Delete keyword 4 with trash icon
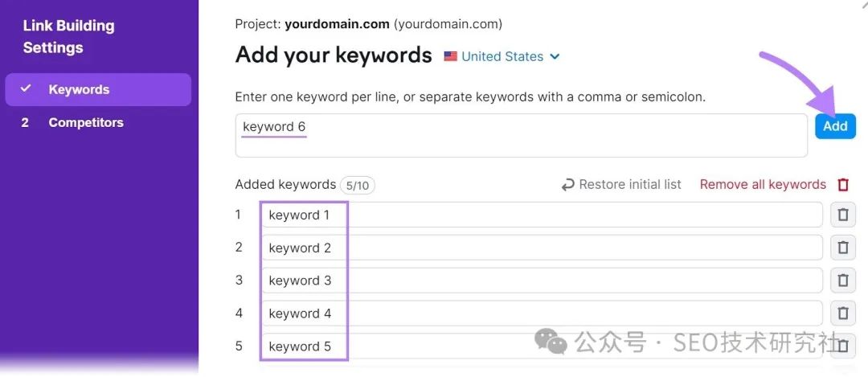The width and height of the screenshot is (868, 377). pyautogui.click(x=842, y=313)
